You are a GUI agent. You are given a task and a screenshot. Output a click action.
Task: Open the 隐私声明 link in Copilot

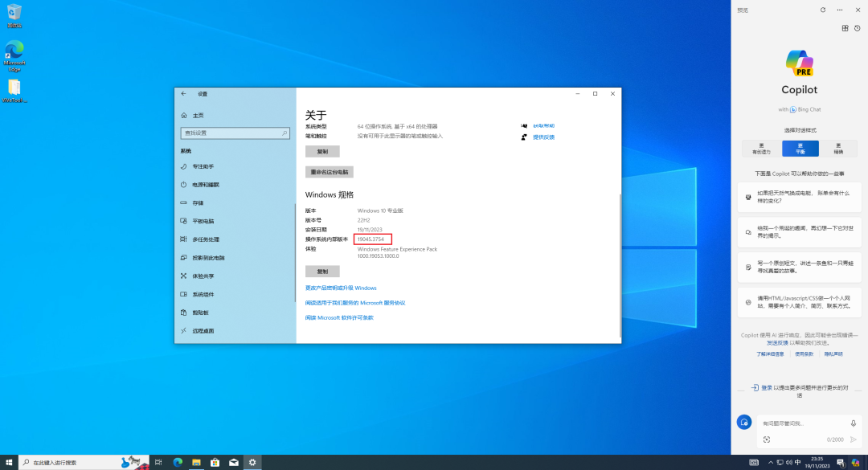833,354
